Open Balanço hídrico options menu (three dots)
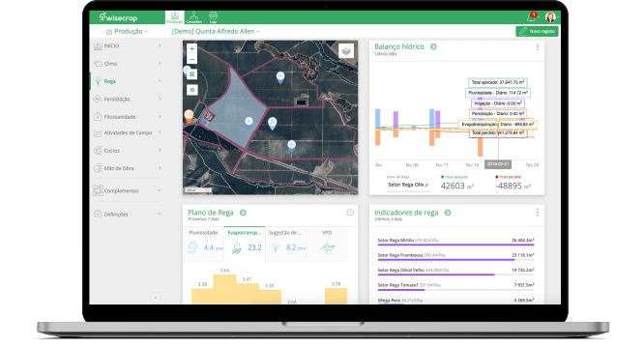This screenshot has width=644, height=348. click(538, 47)
